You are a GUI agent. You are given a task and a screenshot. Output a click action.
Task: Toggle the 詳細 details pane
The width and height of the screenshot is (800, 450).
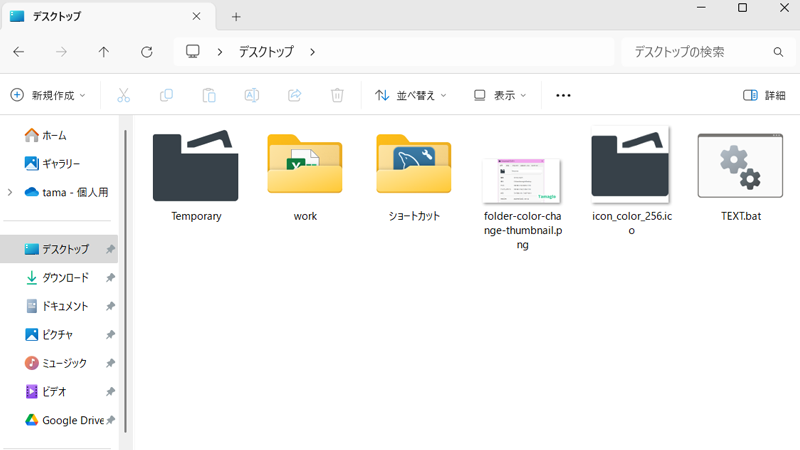764,95
